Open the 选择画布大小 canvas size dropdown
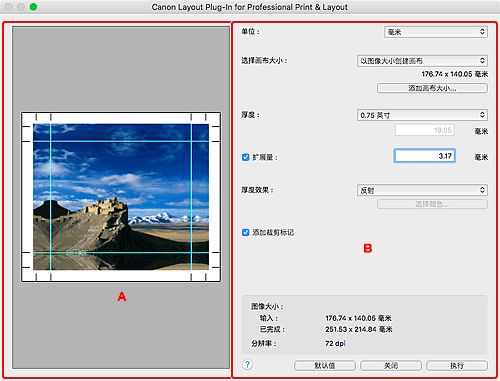 point(422,61)
